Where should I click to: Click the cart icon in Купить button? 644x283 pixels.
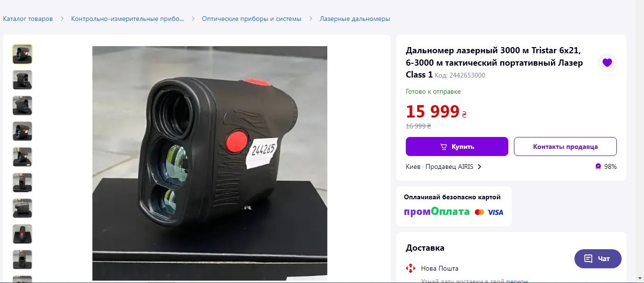tap(443, 146)
